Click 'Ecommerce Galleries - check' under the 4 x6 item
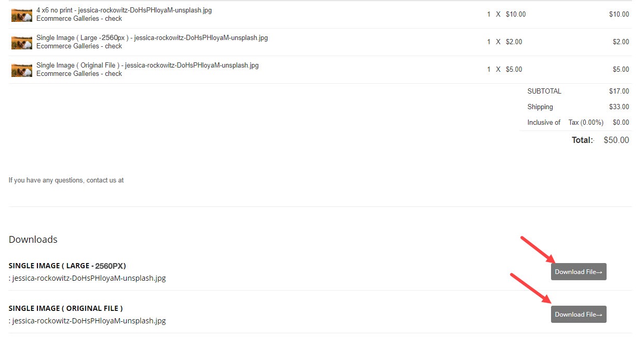Screen dimensions: 644x340 [x=79, y=19]
